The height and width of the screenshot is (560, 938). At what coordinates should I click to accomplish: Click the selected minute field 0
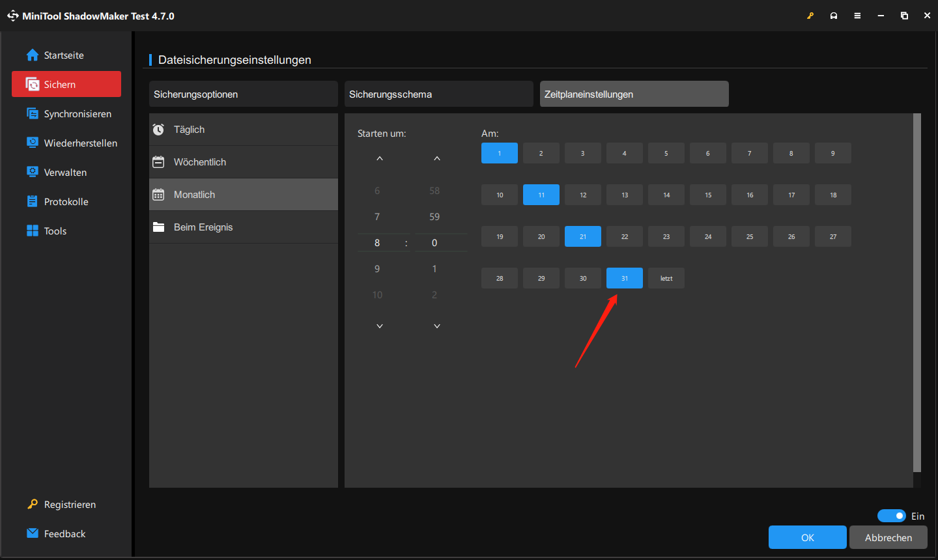tap(434, 243)
